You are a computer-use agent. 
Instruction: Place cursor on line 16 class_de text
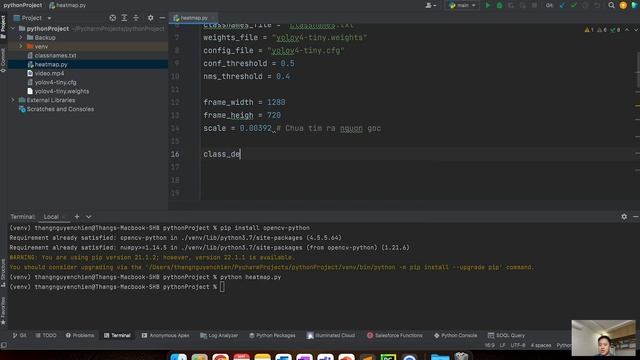pyautogui.click(x=222, y=154)
